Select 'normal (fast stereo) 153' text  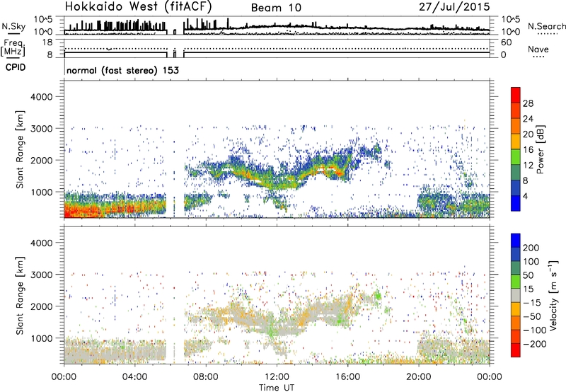coord(122,70)
